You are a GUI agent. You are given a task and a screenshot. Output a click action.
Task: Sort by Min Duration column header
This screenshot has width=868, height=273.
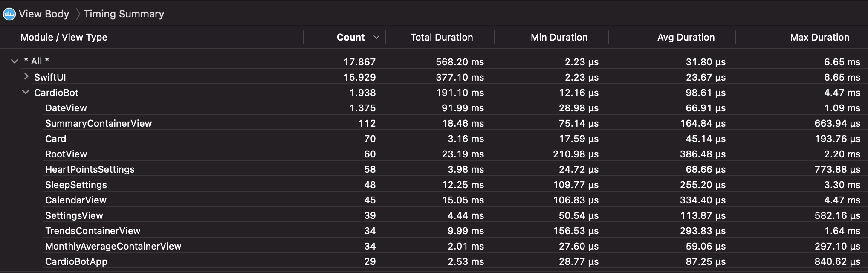559,38
